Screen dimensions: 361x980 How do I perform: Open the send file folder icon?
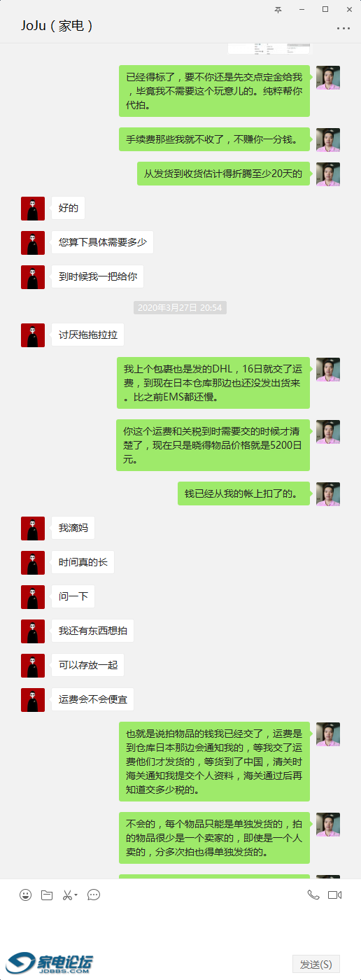pos(47,895)
